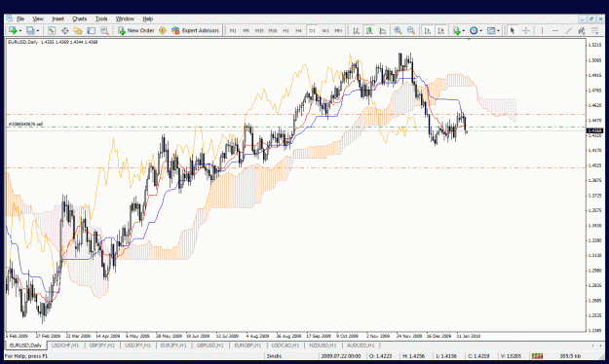
Task: Select the Cursor arrow tool
Action: coord(513,30)
